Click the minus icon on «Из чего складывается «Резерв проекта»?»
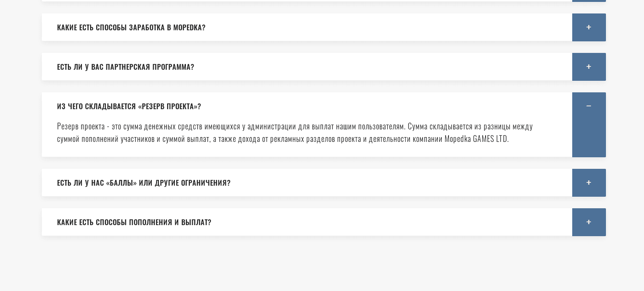 (589, 106)
